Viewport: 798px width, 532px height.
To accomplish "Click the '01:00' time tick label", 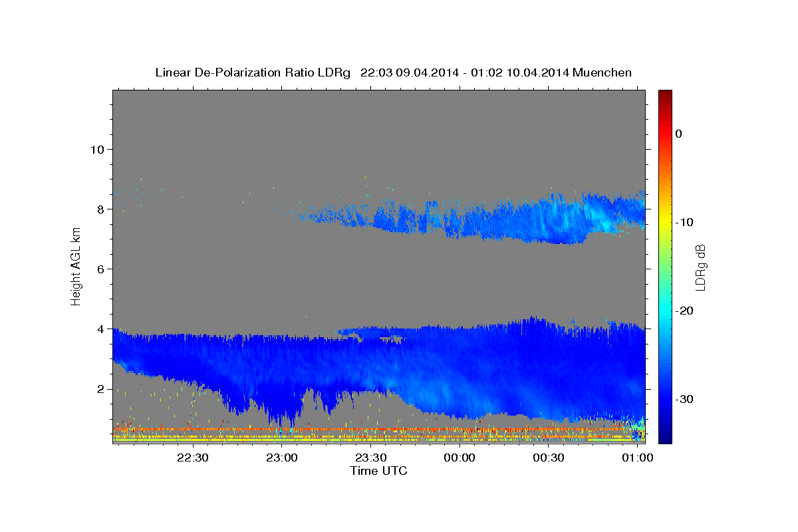I will pos(637,458).
